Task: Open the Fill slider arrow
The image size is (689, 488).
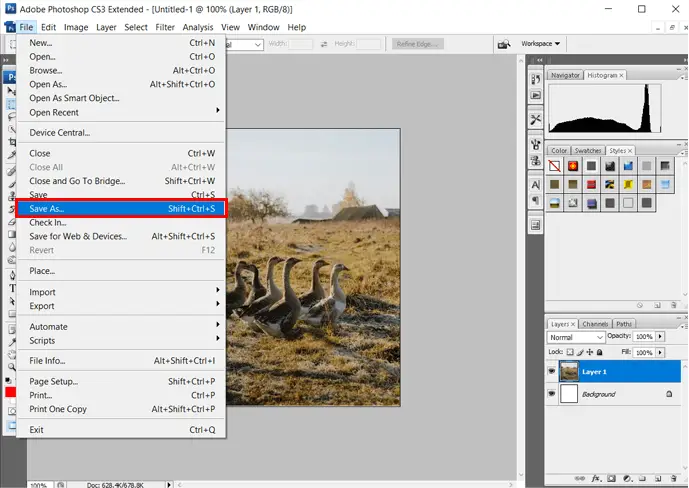Action: tap(660, 352)
